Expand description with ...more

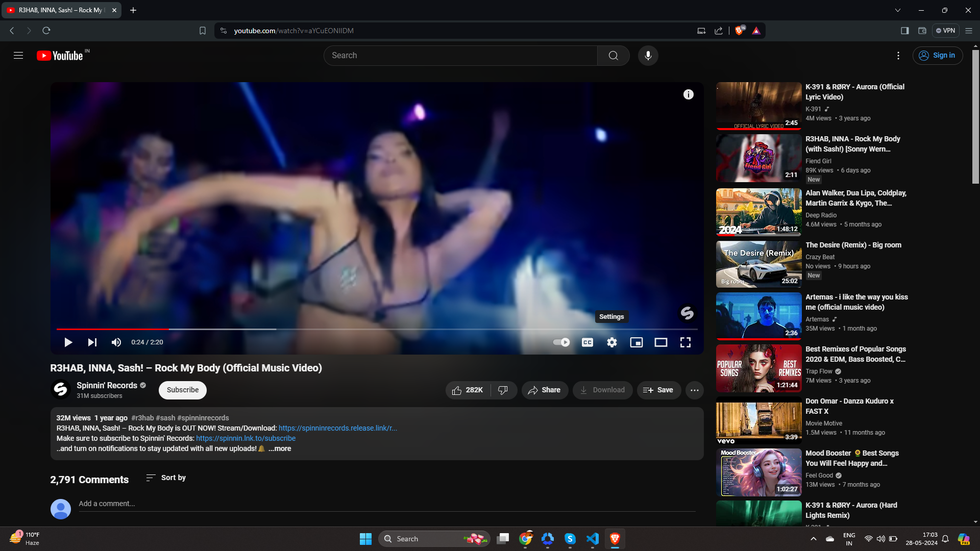click(280, 449)
